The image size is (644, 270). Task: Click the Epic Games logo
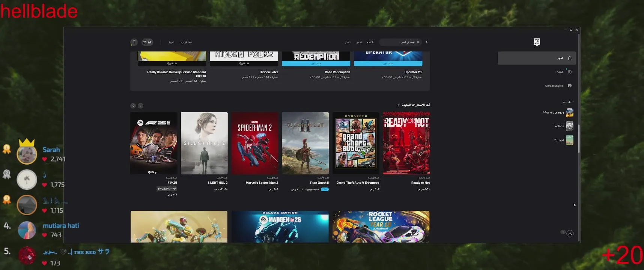tap(537, 42)
